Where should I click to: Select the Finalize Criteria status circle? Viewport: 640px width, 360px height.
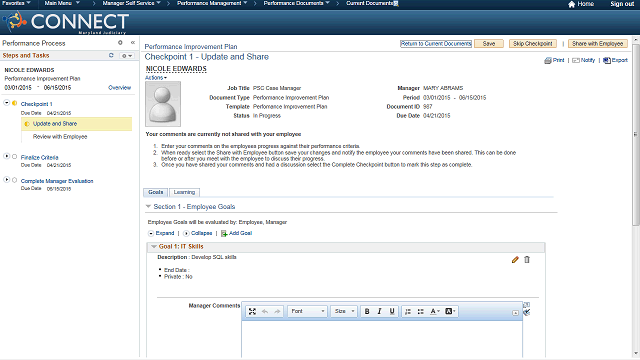[15, 157]
